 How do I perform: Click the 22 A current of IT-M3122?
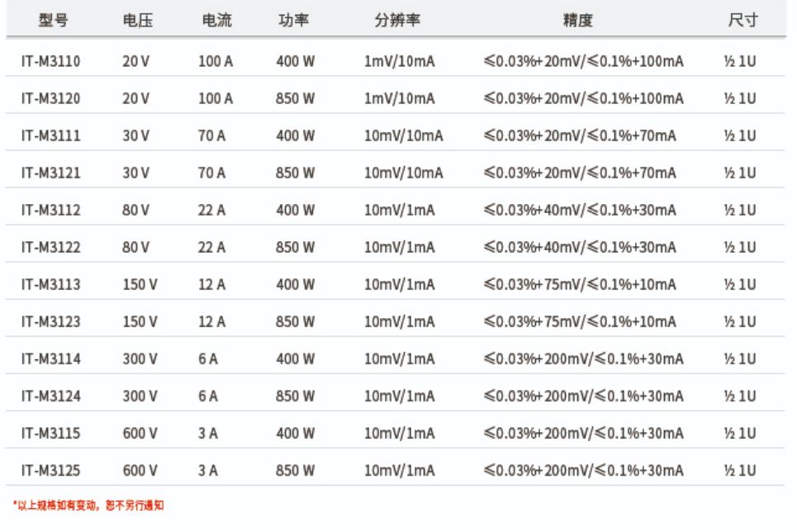coord(211,247)
